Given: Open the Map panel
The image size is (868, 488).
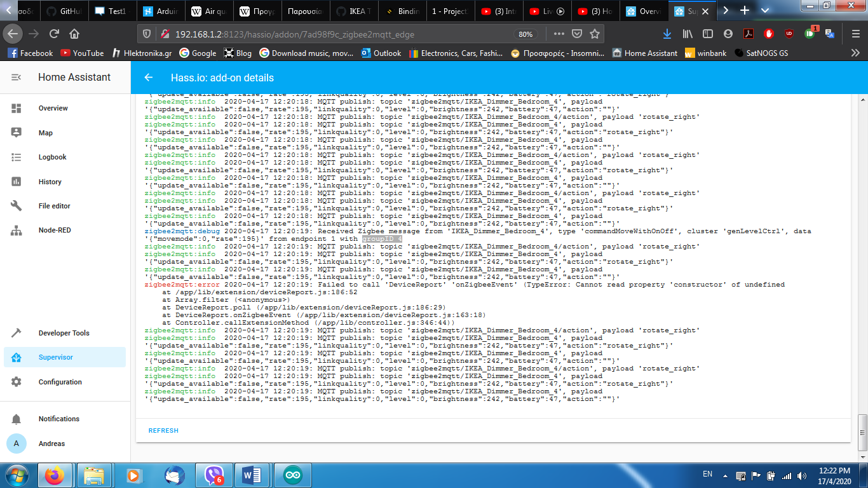Looking at the screenshot, I should coord(46,132).
